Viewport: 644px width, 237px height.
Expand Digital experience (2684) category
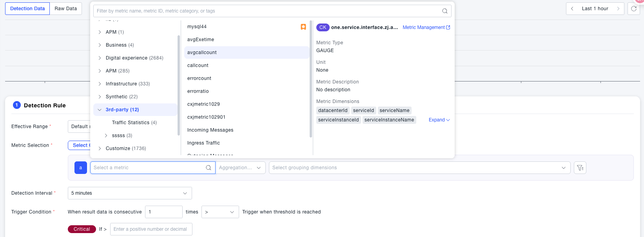(100, 58)
